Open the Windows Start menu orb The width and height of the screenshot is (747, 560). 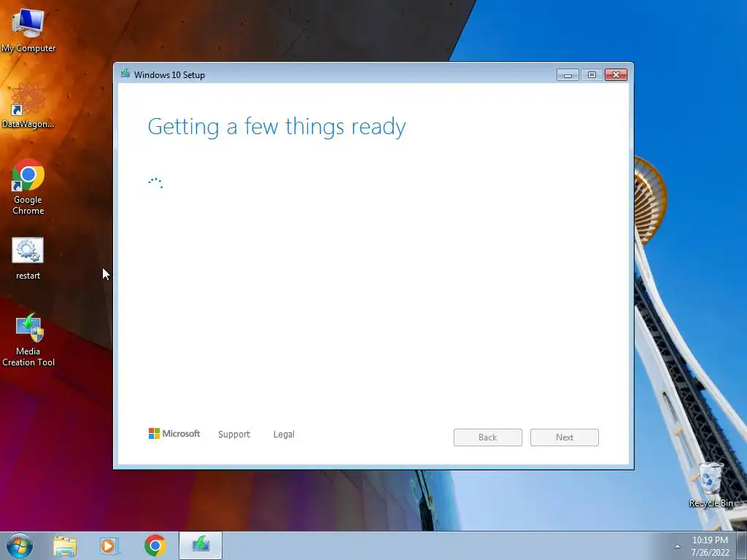pyautogui.click(x=20, y=545)
